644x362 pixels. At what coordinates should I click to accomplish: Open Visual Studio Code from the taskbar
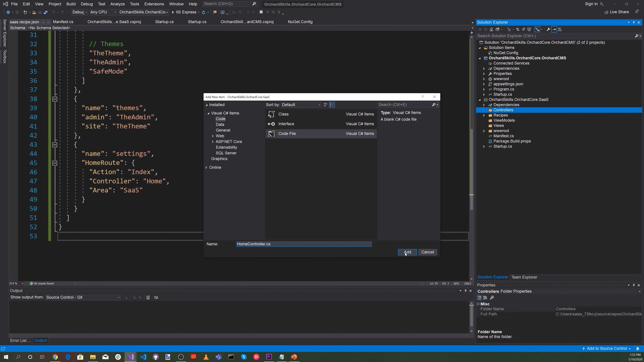143,357
